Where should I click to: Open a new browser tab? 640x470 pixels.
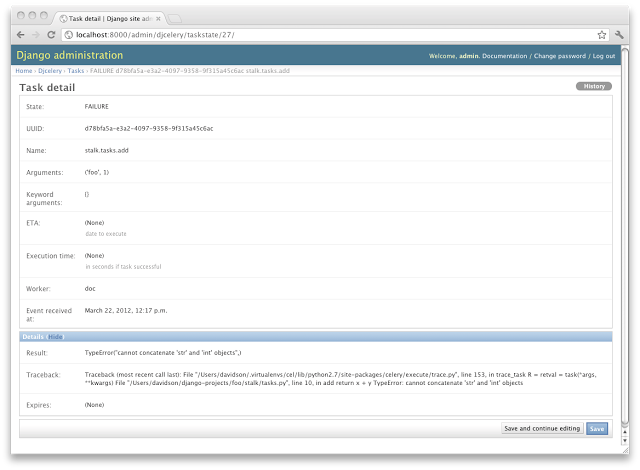(174, 18)
